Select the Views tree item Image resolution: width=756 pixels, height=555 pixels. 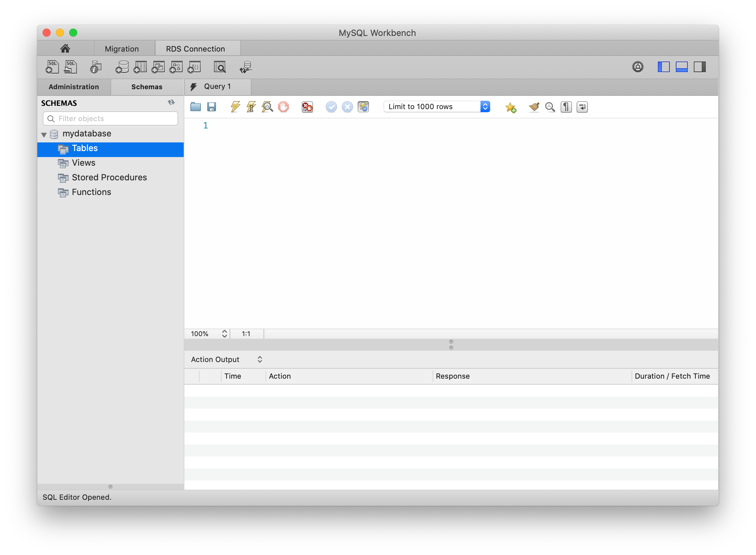[x=84, y=163]
